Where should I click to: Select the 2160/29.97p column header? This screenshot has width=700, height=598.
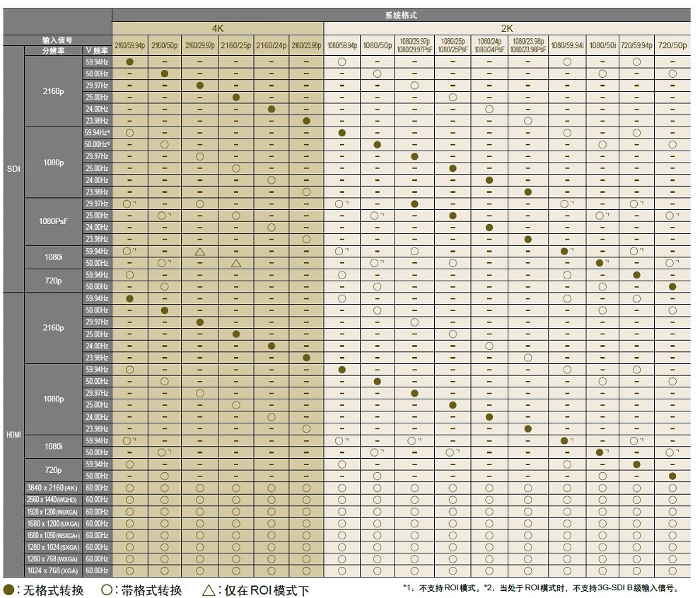pyautogui.click(x=200, y=45)
